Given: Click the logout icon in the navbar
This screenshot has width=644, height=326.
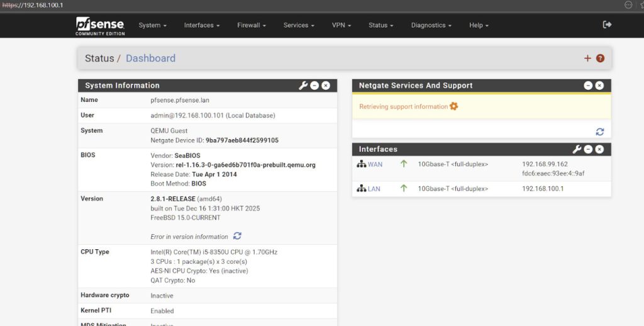Looking at the screenshot, I should click(x=607, y=25).
